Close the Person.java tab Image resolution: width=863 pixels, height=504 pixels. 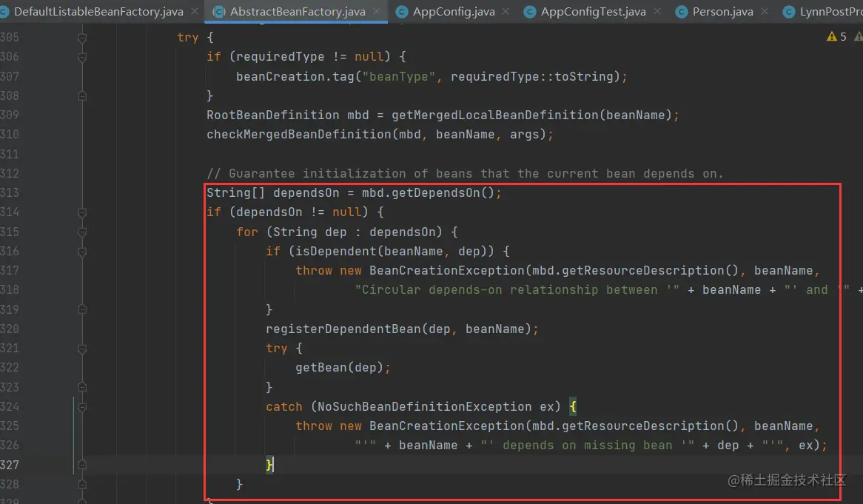[x=764, y=11]
